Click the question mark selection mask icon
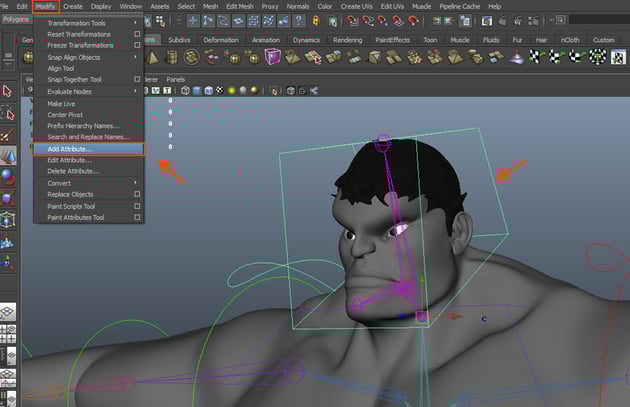630x407 pixels. pos(299,20)
